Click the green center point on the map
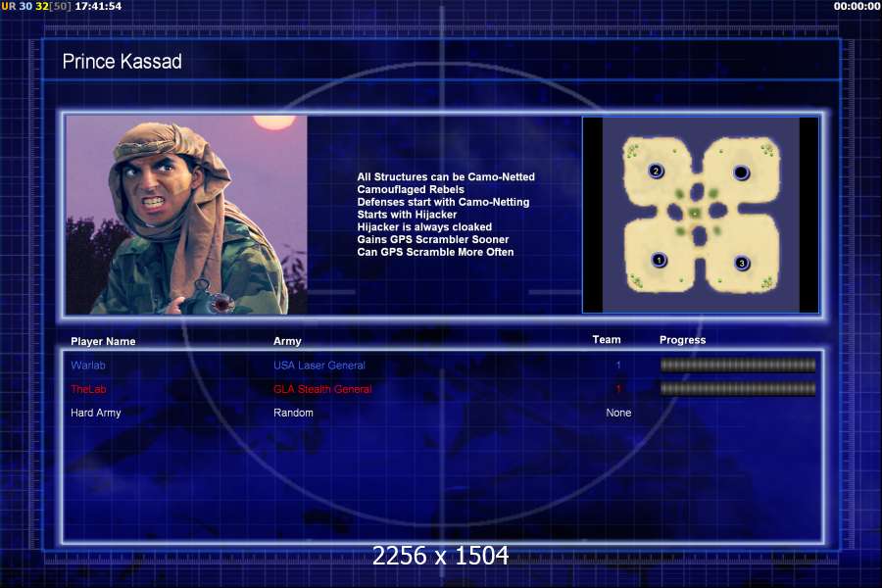Screen dimensions: 882x588 695,213
